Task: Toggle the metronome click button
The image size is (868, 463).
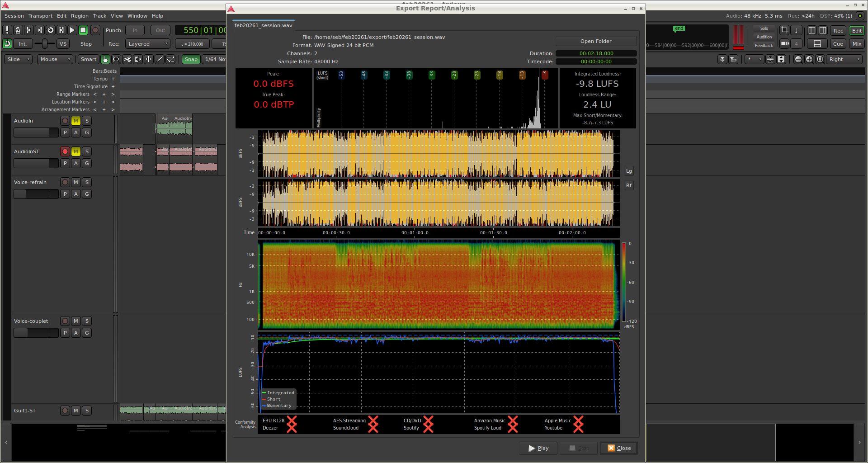Action: [18, 30]
